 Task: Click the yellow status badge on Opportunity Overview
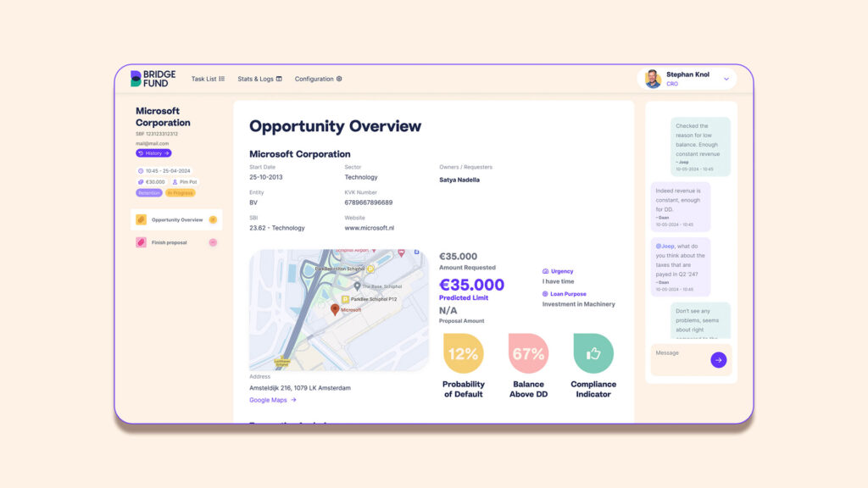213,219
